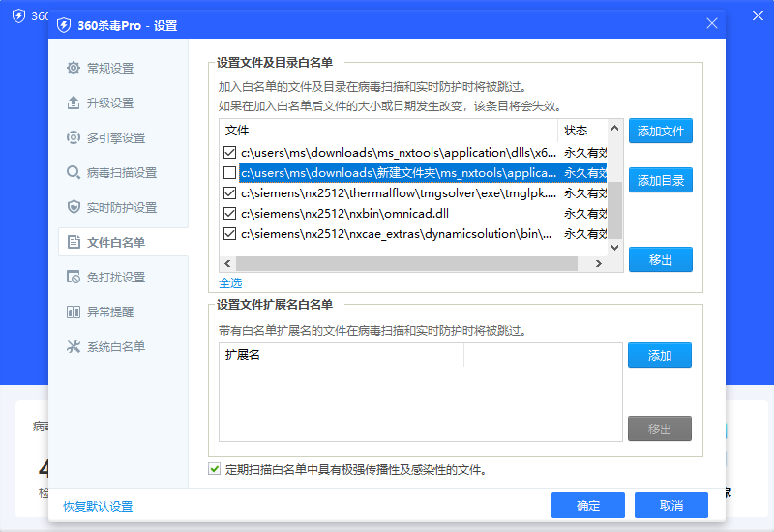Image resolution: width=774 pixels, height=532 pixels.
Task: Click the 状态 column header
Action: click(582, 131)
